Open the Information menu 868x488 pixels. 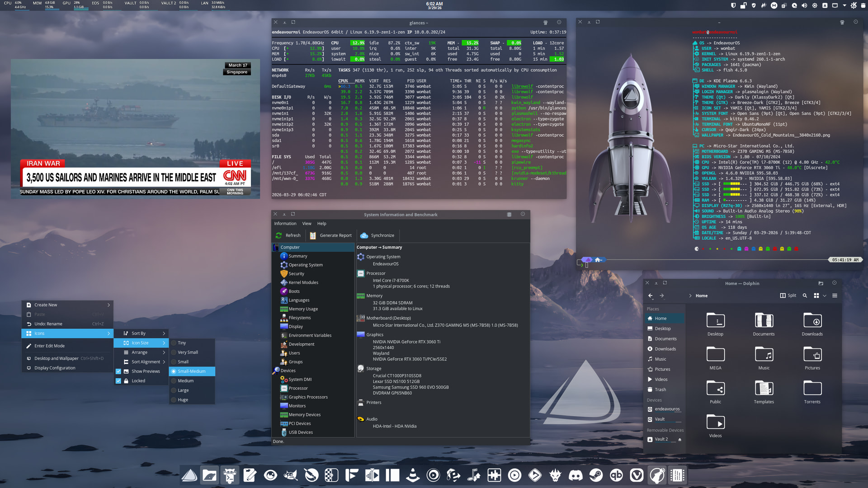point(285,224)
